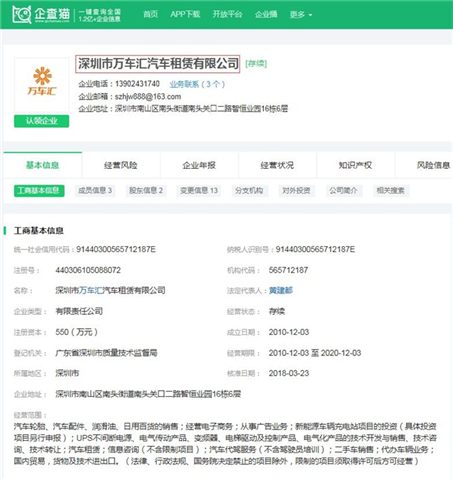Open the 企业年报 tab
Screen dimensions: 453x480
point(199,165)
